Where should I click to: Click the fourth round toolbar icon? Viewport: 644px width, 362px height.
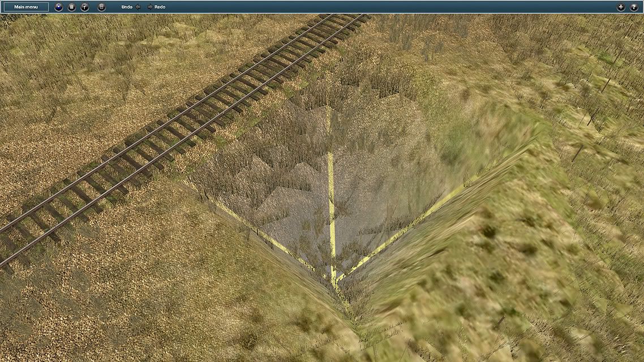101,7
